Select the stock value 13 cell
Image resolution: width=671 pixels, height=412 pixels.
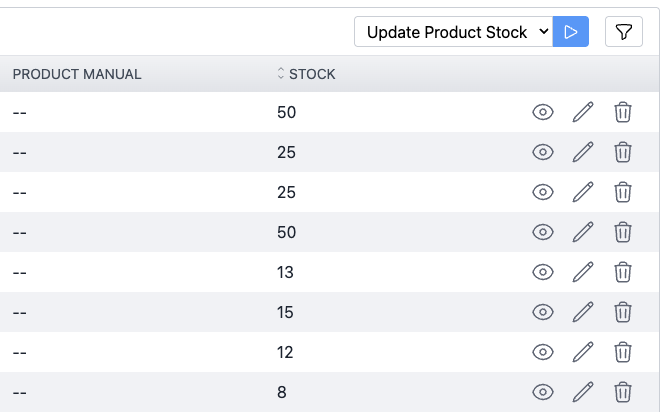click(x=285, y=272)
